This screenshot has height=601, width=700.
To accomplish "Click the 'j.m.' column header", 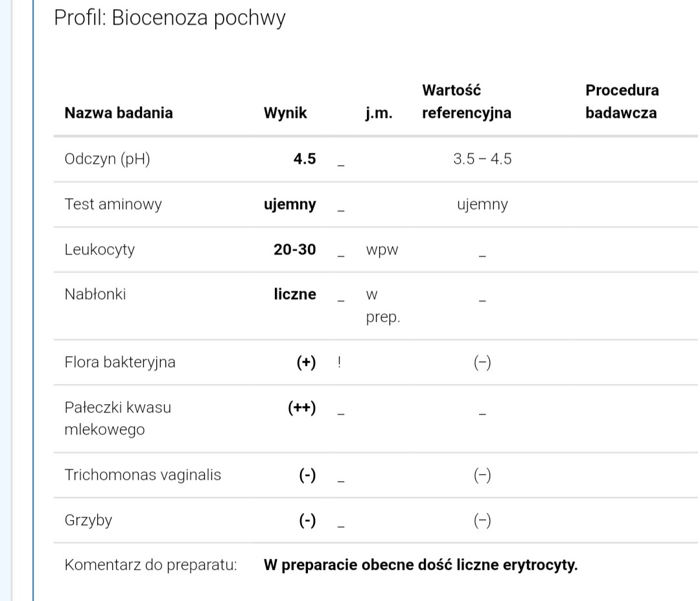I will 379,113.
